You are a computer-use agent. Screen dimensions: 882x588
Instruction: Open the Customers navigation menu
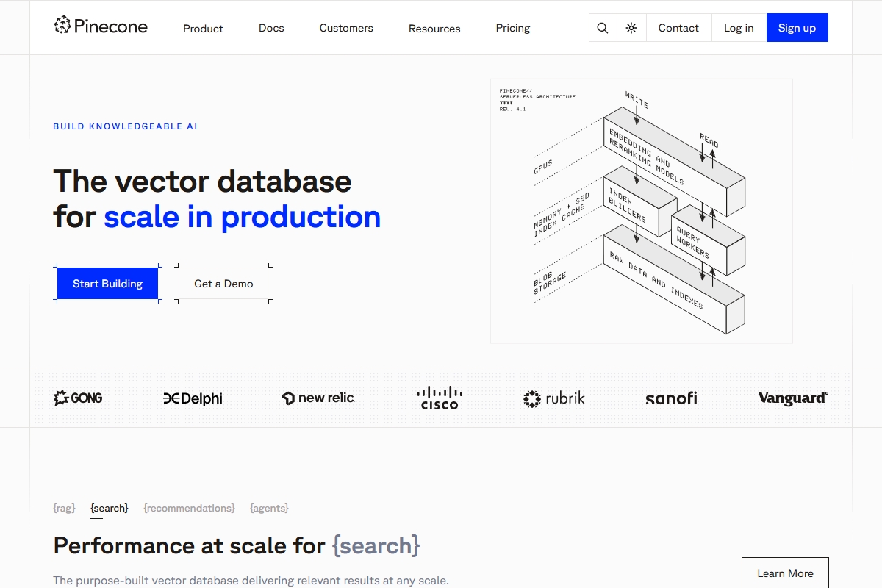346,28
